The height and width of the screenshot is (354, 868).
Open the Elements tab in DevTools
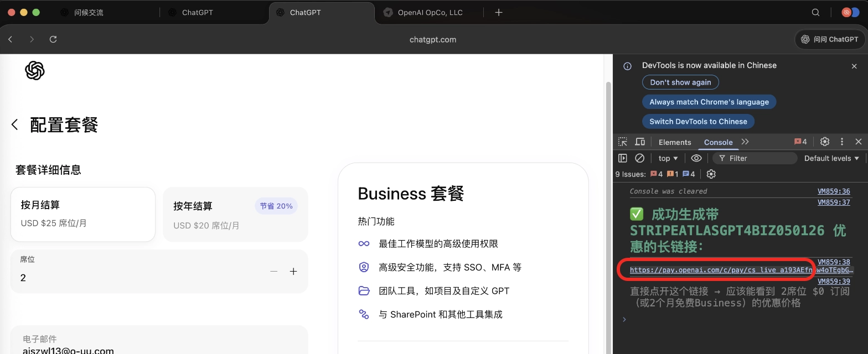(675, 142)
